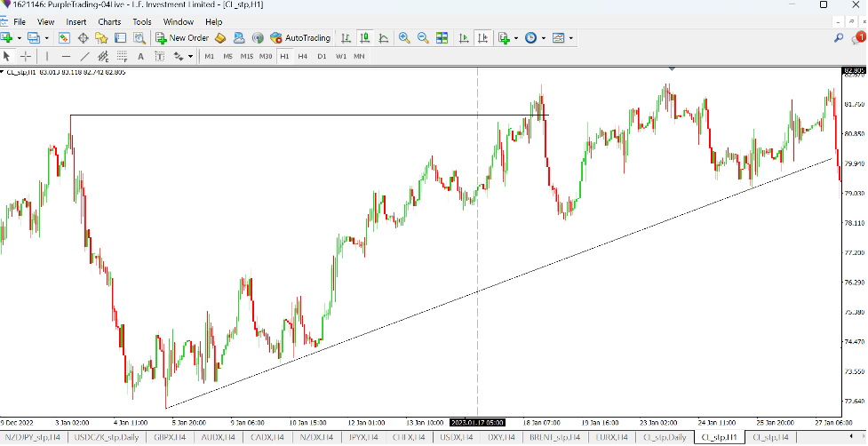
Task: Switch chart to bar chart mode
Action: tap(346, 37)
